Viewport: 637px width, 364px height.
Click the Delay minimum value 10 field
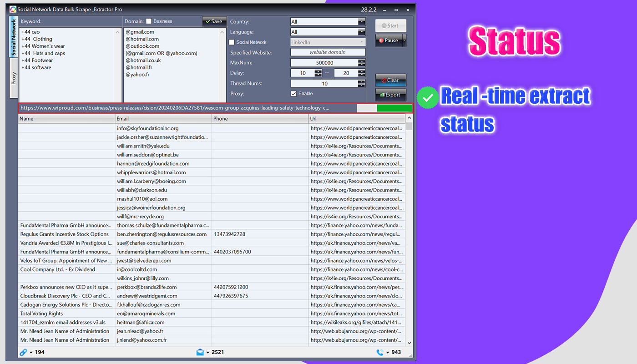coord(303,73)
